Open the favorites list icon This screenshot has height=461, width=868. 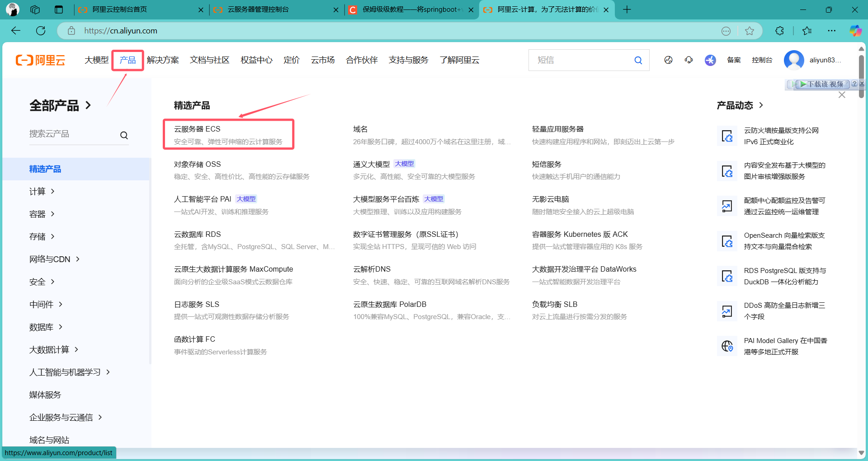pyautogui.click(x=807, y=31)
